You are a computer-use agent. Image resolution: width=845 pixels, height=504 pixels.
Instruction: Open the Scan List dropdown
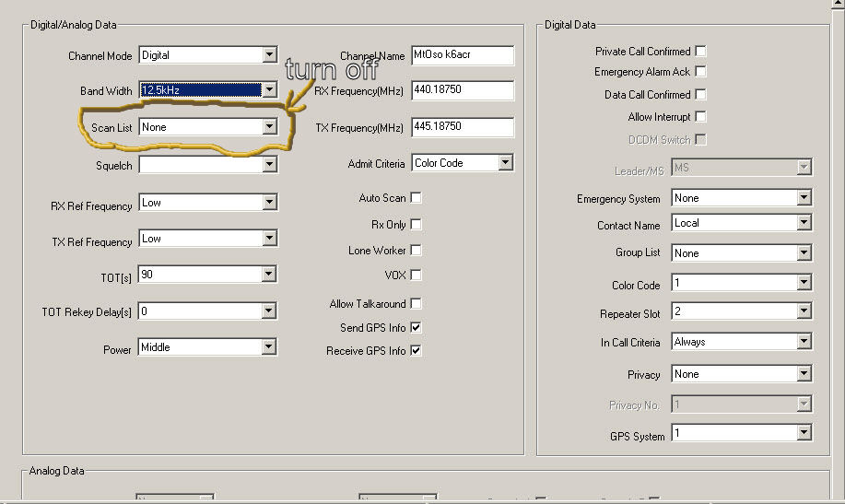point(208,127)
